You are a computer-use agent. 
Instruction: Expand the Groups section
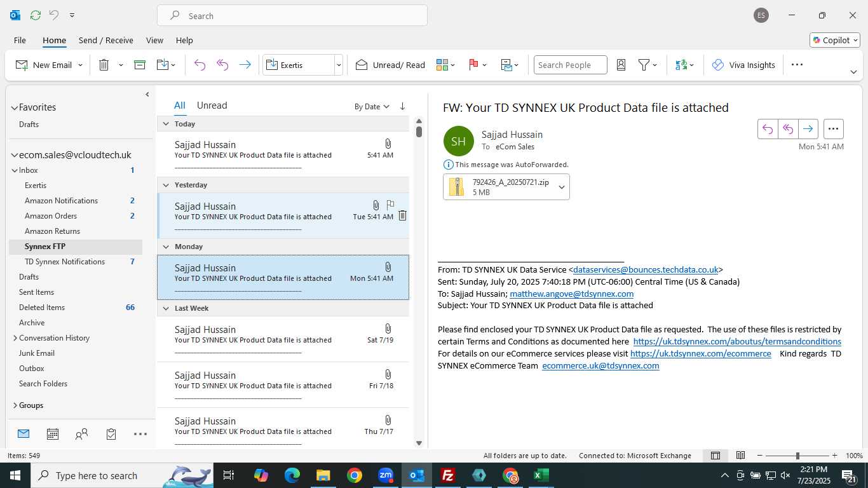pyautogui.click(x=15, y=405)
